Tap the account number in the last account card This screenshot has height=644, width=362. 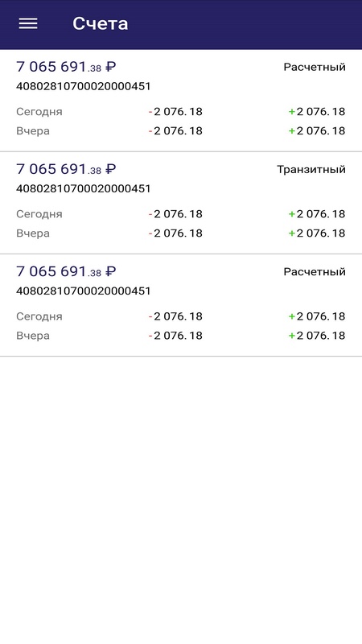point(84,291)
